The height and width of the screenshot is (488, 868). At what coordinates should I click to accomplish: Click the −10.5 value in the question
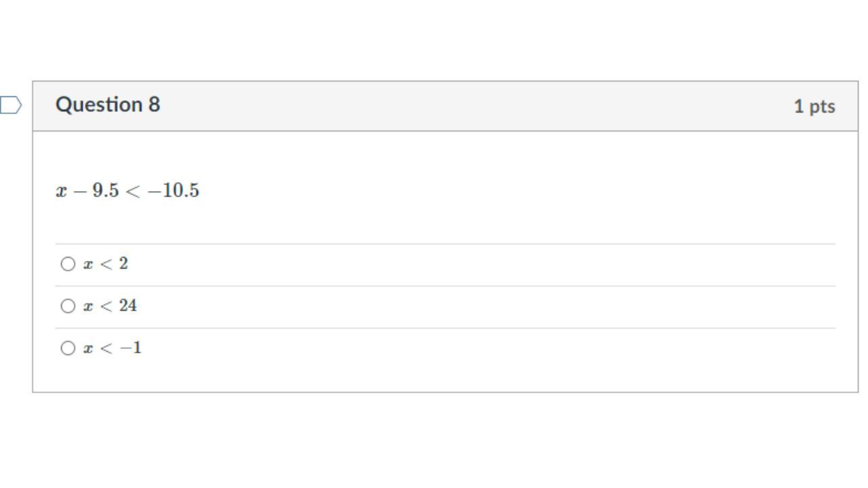coord(174,191)
